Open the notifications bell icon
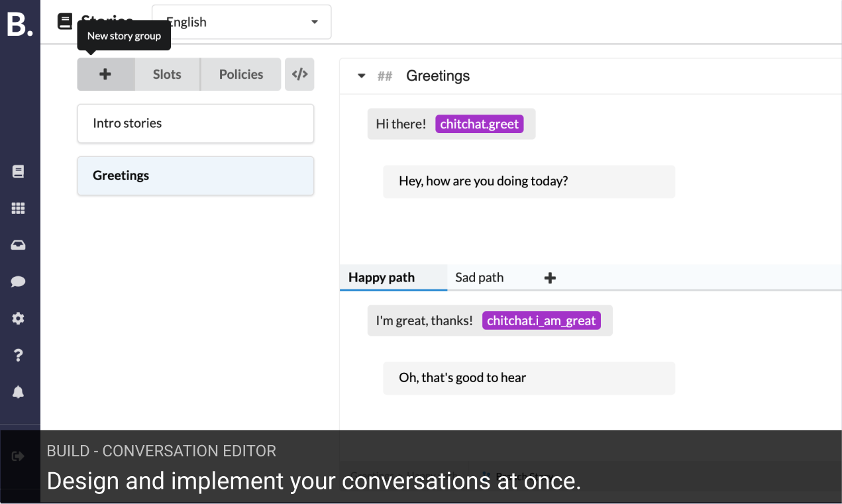 tap(19, 392)
